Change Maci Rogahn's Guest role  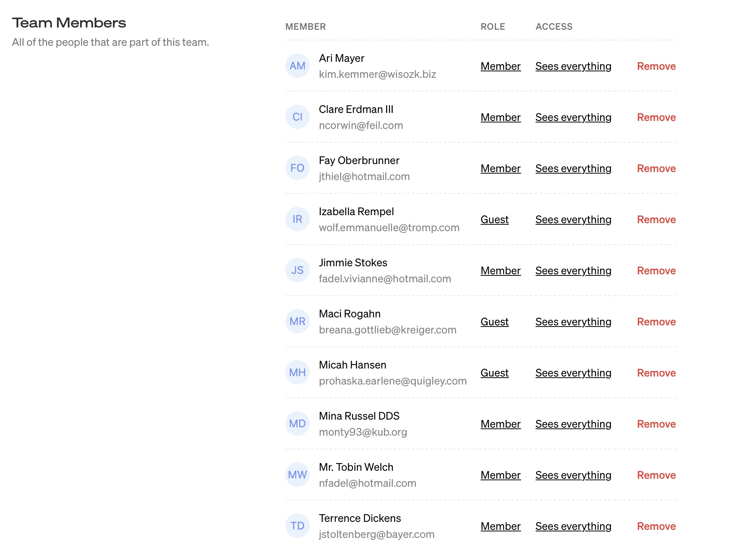(x=494, y=322)
